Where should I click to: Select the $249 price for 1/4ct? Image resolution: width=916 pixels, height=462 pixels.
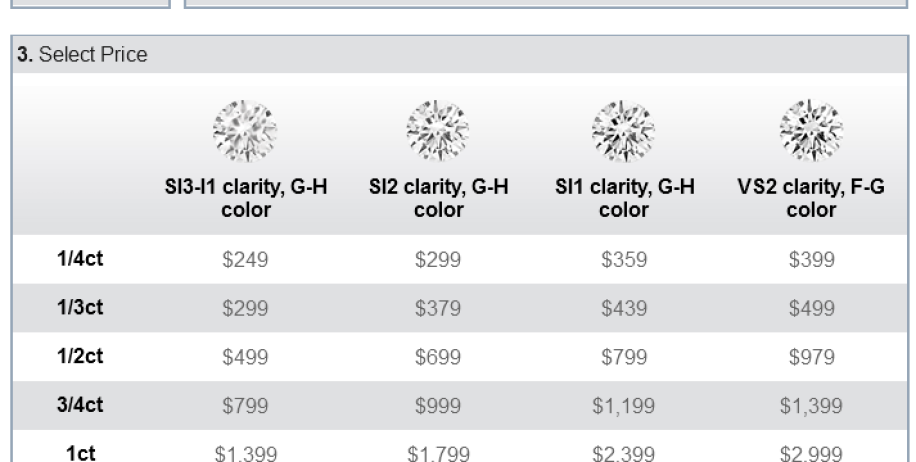pyautogui.click(x=245, y=259)
